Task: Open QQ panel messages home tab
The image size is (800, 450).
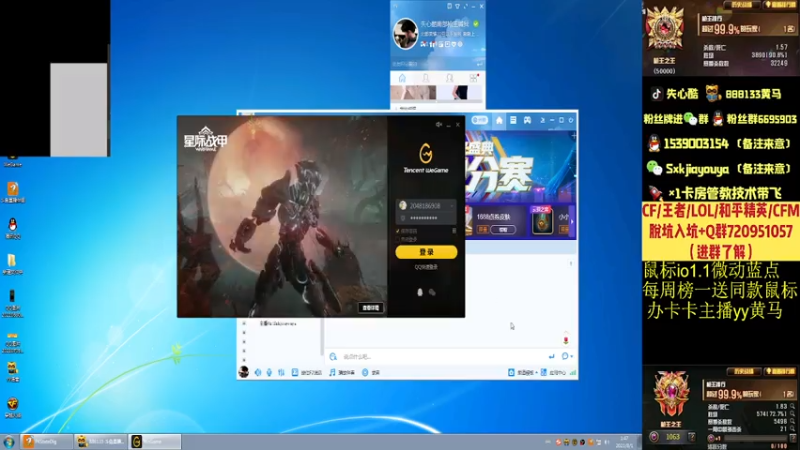Action: (x=402, y=78)
